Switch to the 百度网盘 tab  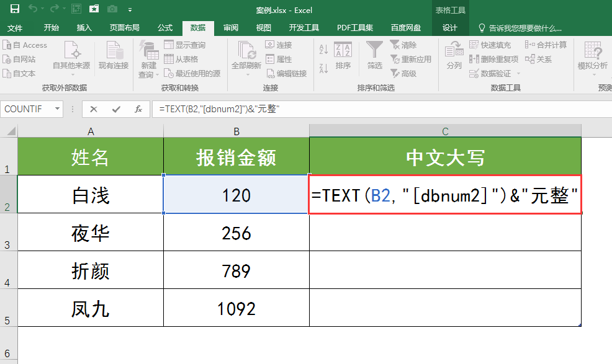pos(406,28)
